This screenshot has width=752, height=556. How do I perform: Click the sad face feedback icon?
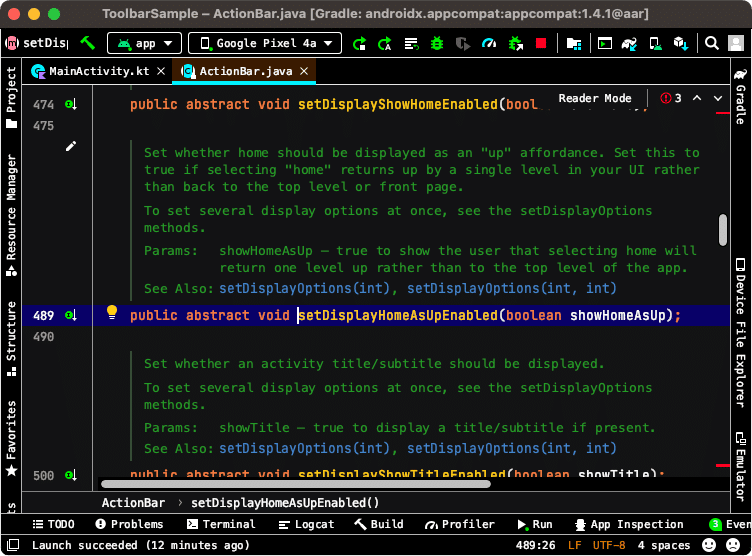pos(733,545)
